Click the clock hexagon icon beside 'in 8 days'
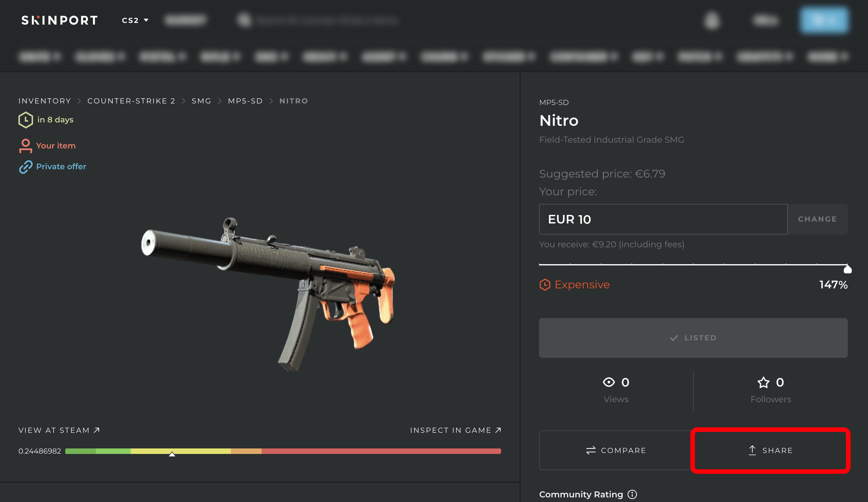The image size is (868, 502). [x=25, y=120]
